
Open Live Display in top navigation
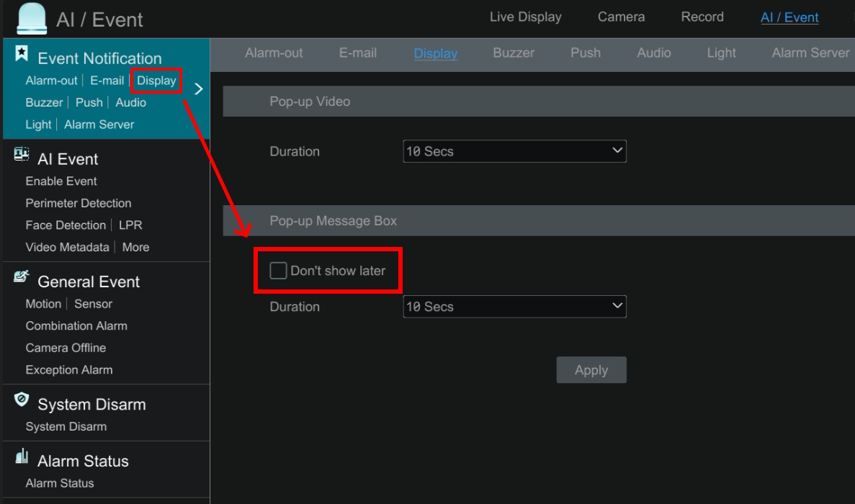525,17
